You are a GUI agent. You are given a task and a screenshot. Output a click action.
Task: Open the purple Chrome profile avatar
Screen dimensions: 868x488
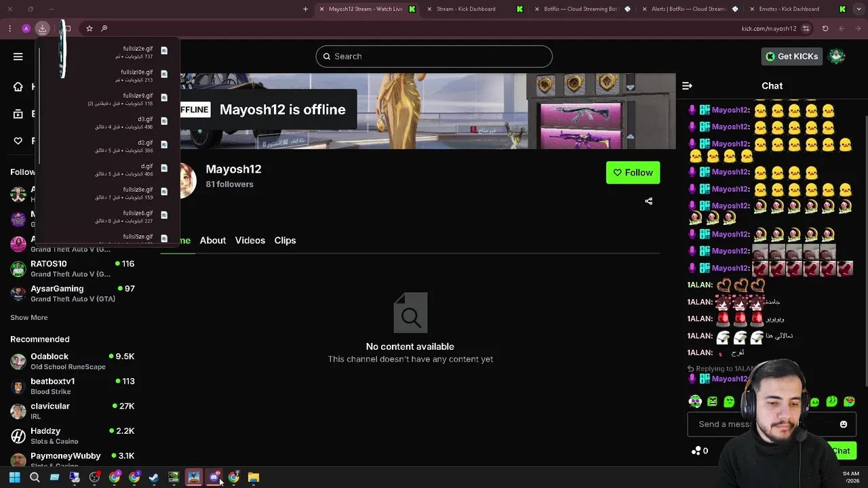(x=26, y=28)
